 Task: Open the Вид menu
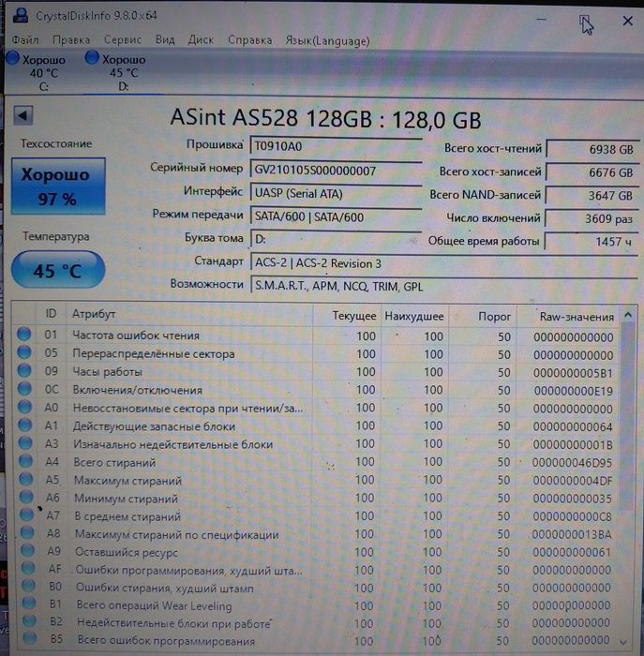coord(165,39)
